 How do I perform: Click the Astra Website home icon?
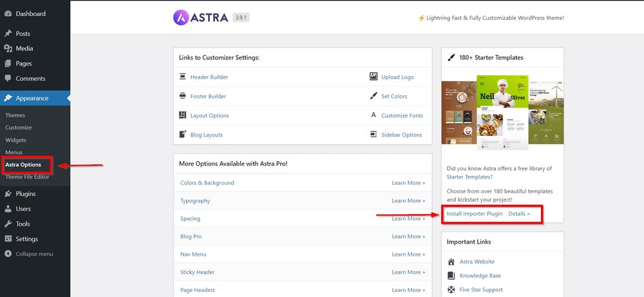pyautogui.click(x=451, y=262)
